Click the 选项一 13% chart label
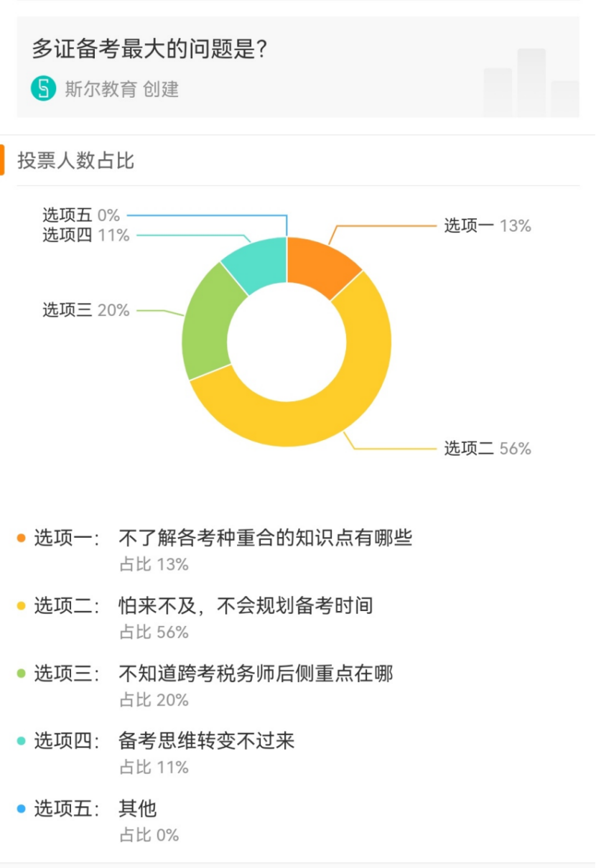 [488, 225]
